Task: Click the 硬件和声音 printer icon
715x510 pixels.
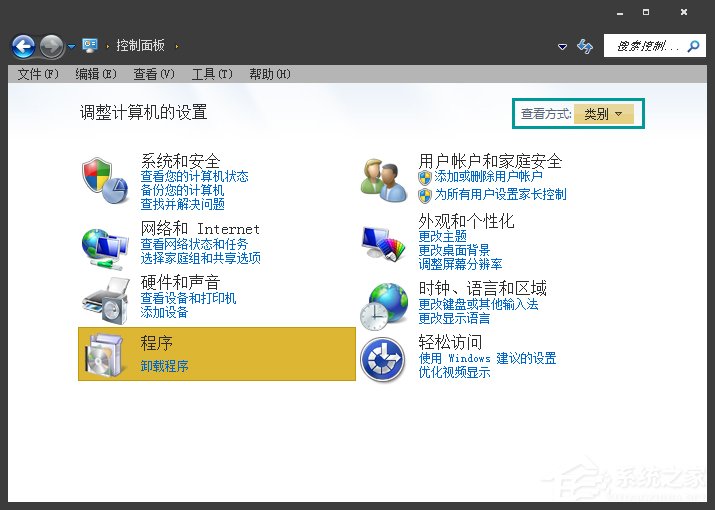Action: point(106,301)
